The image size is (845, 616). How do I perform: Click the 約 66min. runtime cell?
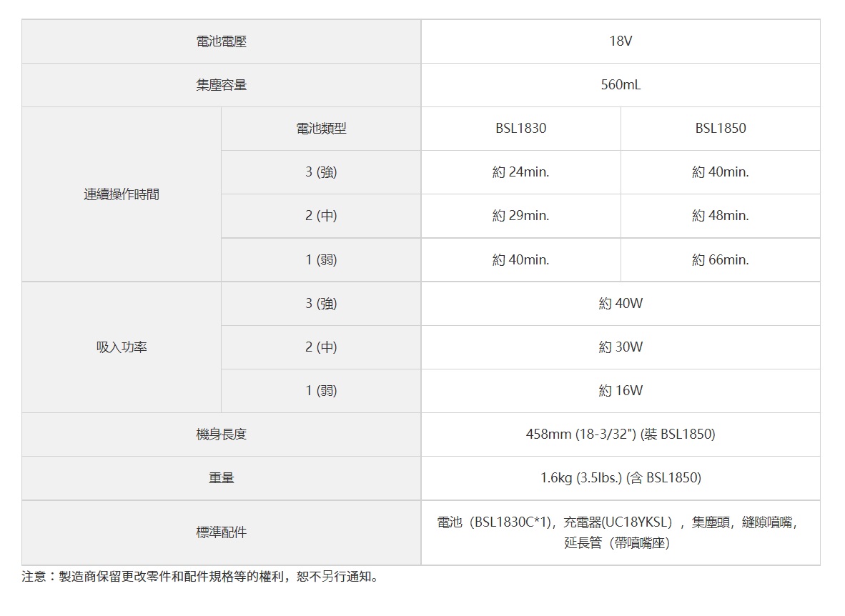[x=720, y=260]
